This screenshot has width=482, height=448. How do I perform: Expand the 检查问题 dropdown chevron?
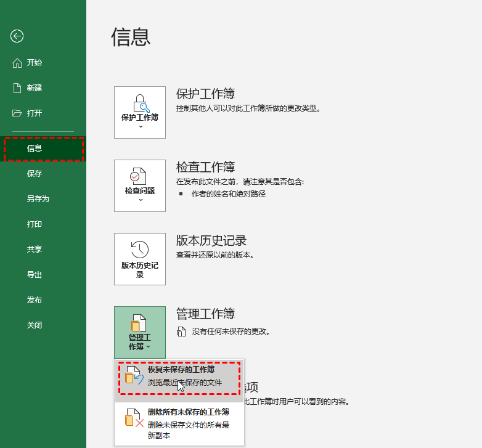(140, 200)
